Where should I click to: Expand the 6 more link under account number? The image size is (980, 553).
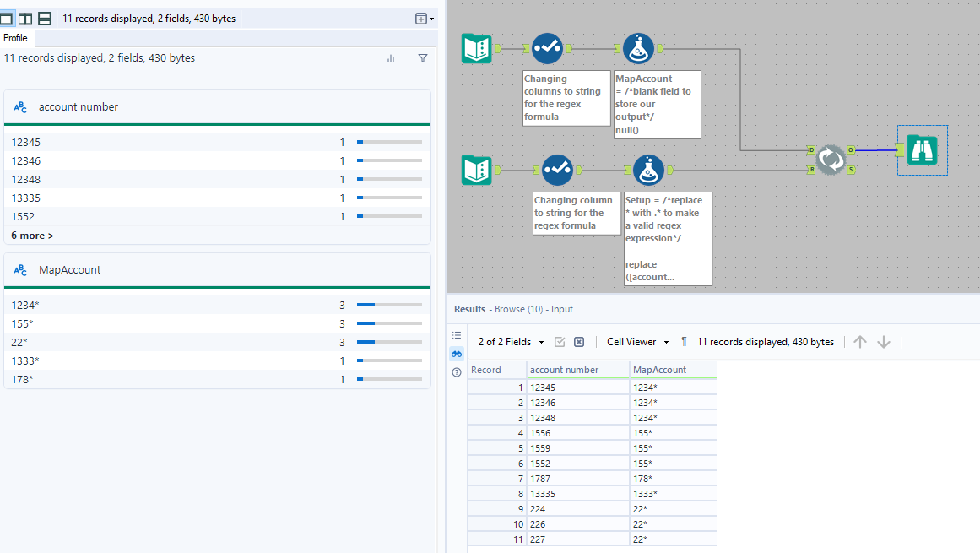pos(31,235)
